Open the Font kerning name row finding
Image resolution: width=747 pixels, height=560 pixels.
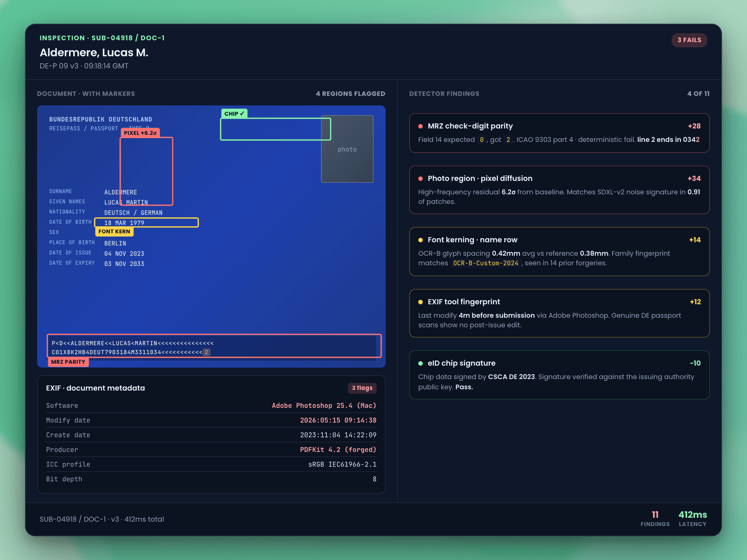click(x=559, y=251)
